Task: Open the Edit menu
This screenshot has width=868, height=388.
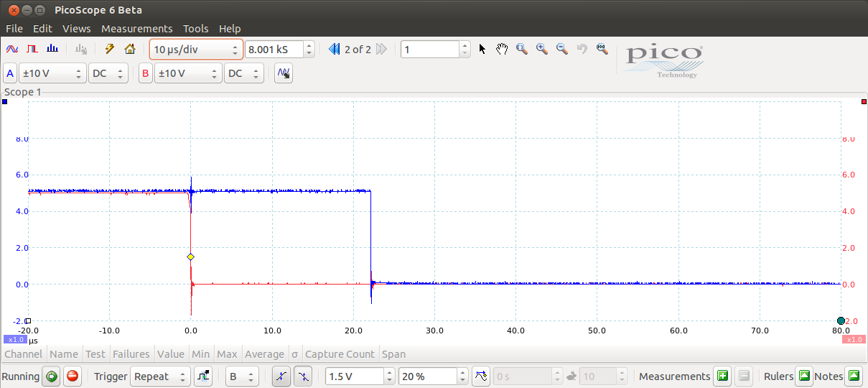Action: tap(42, 29)
